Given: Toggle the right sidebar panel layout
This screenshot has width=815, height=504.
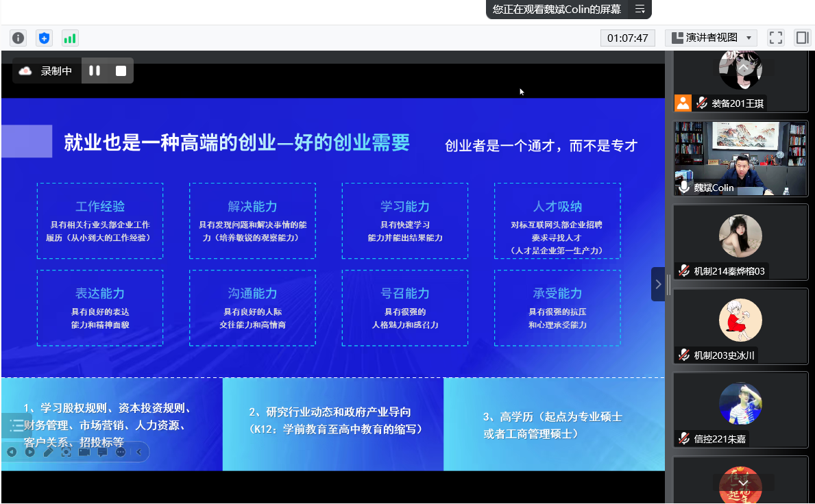Looking at the screenshot, I should pos(801,38).
